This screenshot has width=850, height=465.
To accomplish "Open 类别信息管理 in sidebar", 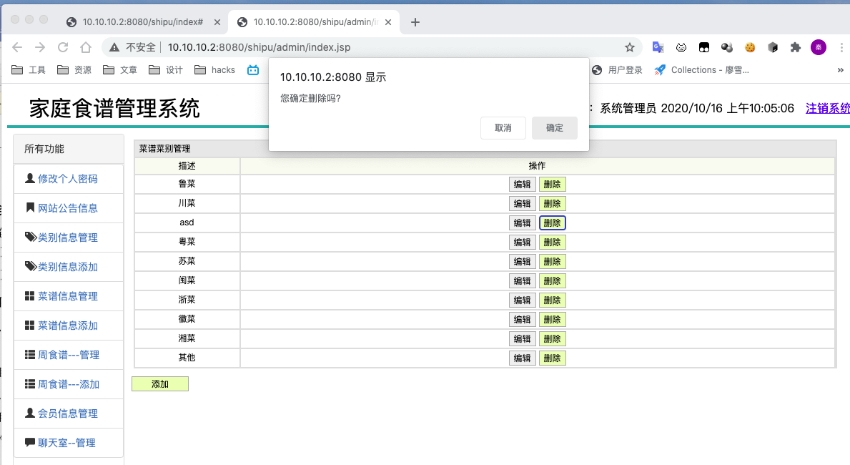I will 68,237.
